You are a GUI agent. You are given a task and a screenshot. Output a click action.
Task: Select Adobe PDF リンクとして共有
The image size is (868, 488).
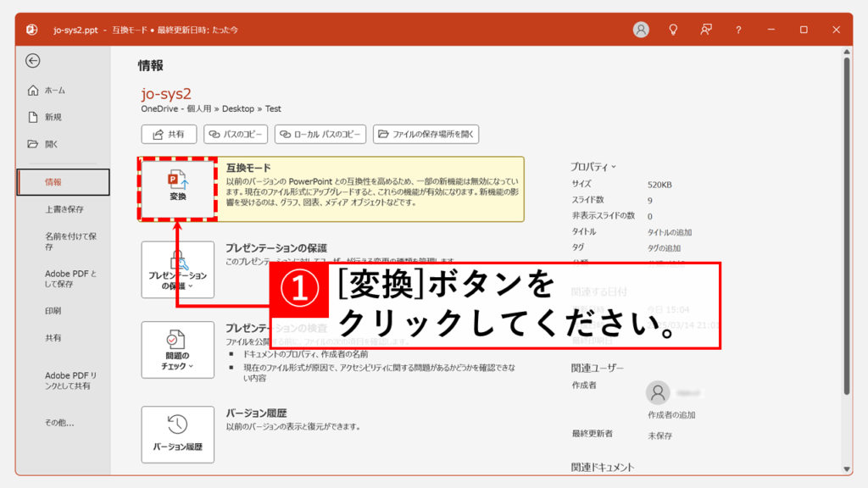pos(70,380)
